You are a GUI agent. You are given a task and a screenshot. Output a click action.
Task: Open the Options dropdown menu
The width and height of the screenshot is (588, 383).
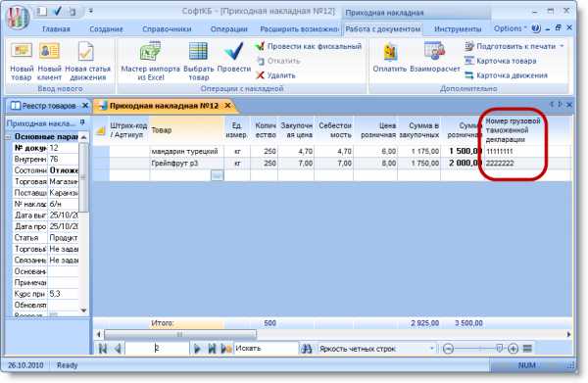tap(510, 28)
